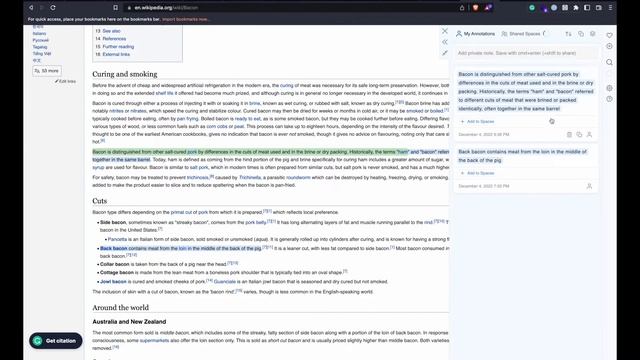The image size is (640, 360).
Task: Open the Guanciale link
Action: click(x=224, y=282)
